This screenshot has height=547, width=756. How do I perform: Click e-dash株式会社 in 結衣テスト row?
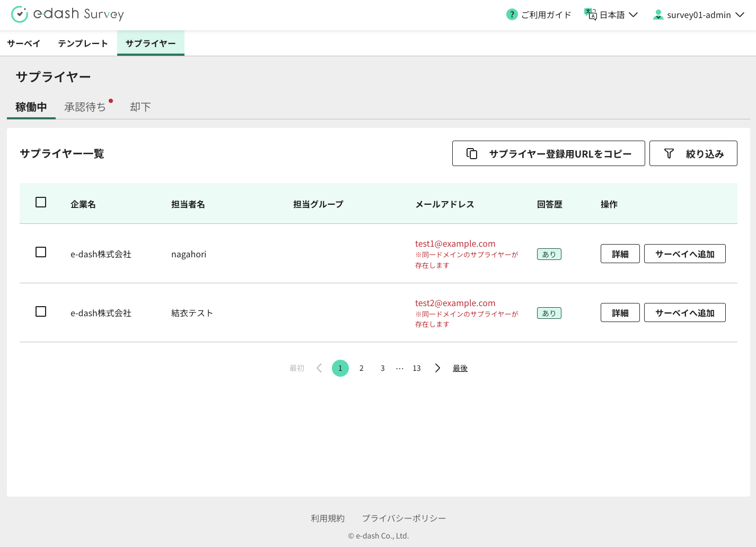click(x=101, y=313)
